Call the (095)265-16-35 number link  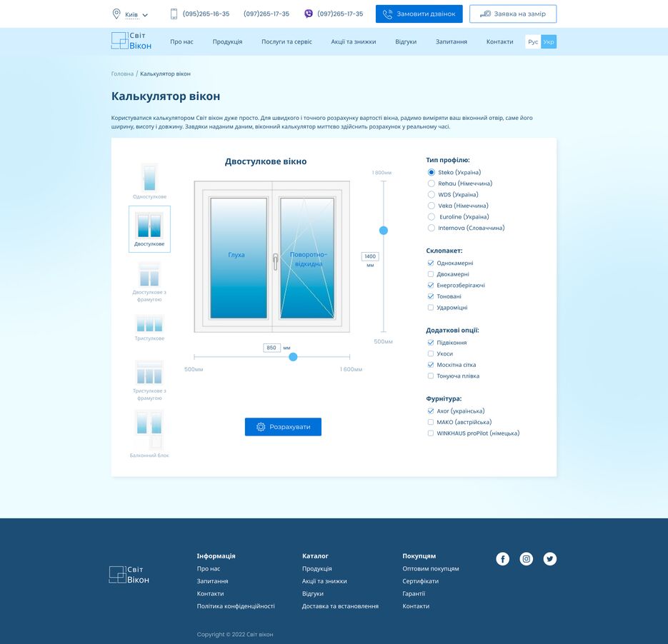(x=206, y=14)
